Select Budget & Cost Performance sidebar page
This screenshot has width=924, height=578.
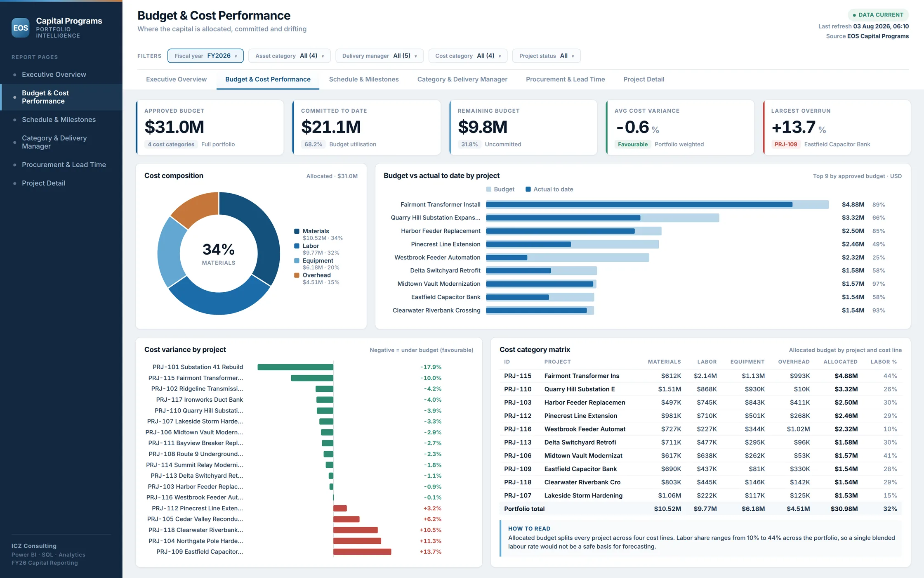[x=61, y=97]
